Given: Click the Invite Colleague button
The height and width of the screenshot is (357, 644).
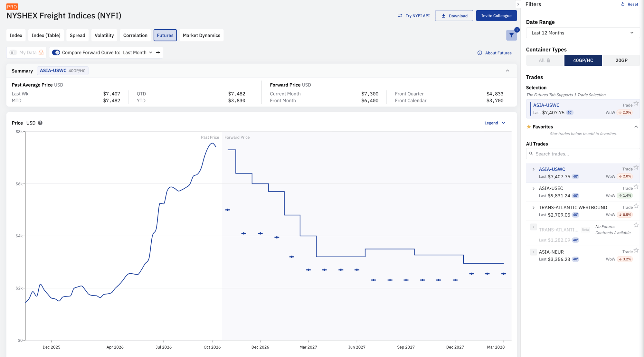Looking at the screenshot, I should click(496, 15).
